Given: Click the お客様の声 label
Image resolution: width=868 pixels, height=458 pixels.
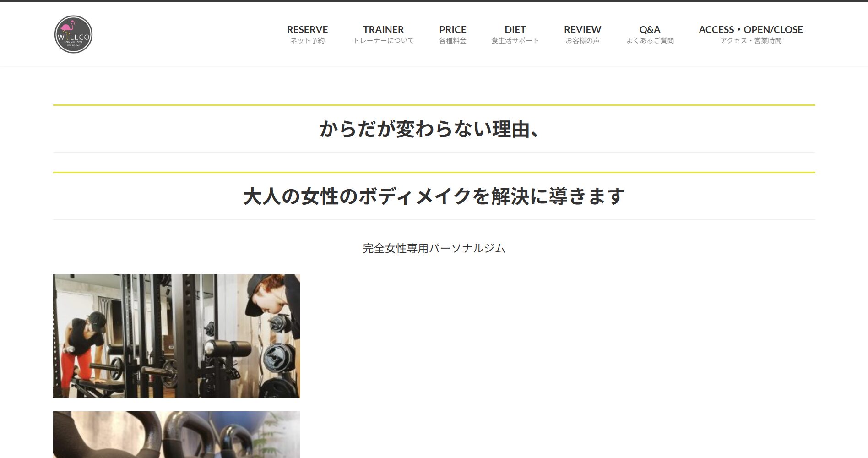Looking at the screenshot, I should click(x=582, y=41).
